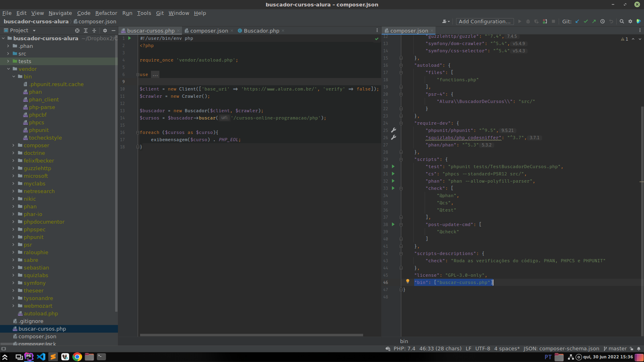644x362 pixels.
Task: Collapse the vendor folder
Action: pyautogui.click(x=8, y=69)
